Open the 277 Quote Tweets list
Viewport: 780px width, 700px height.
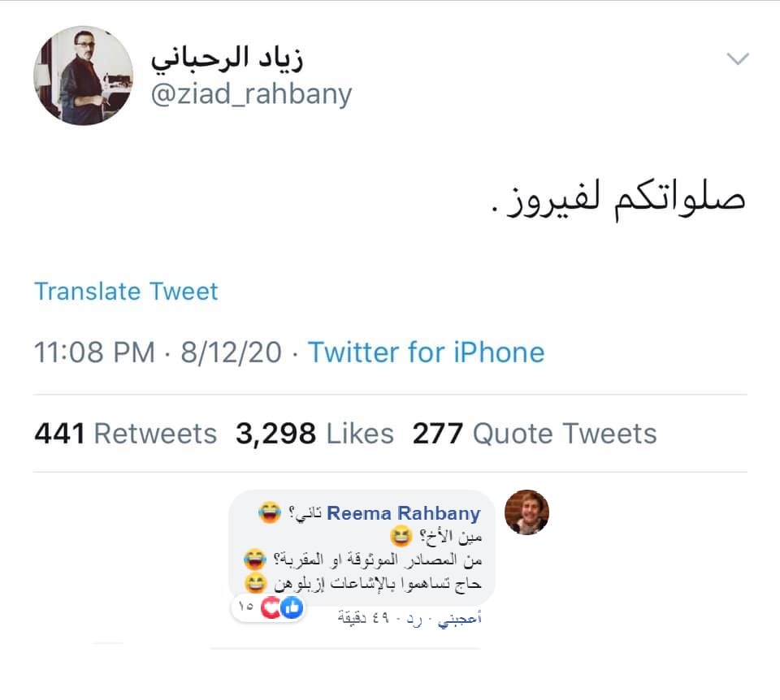tap(534, 434)
